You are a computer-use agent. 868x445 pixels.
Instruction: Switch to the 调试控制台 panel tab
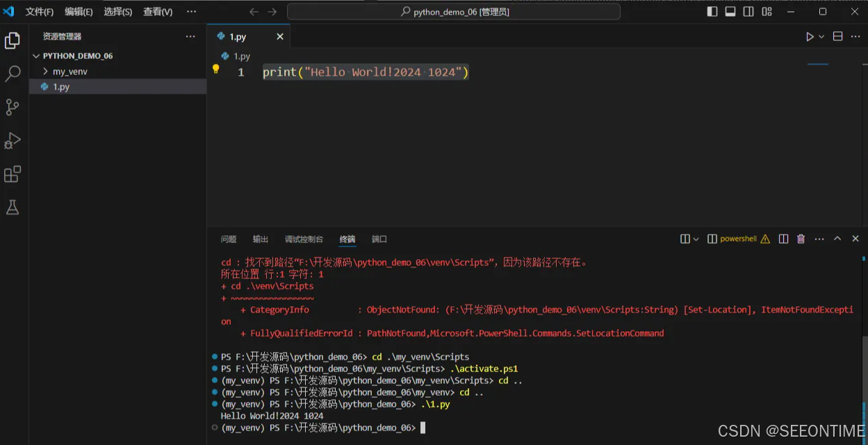pos(304,239)
